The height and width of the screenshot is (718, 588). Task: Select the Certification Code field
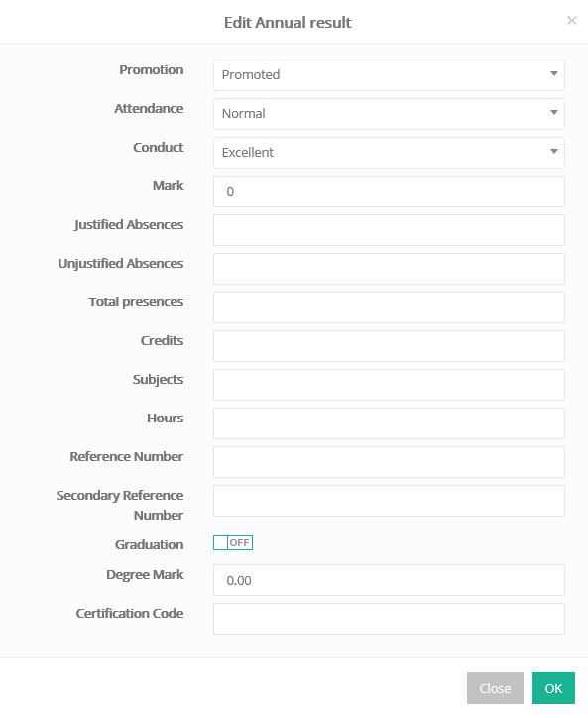tap(389, 619)
